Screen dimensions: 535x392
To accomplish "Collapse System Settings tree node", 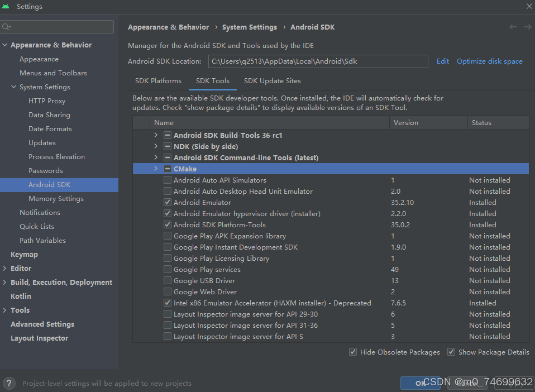I will (13, 87).
